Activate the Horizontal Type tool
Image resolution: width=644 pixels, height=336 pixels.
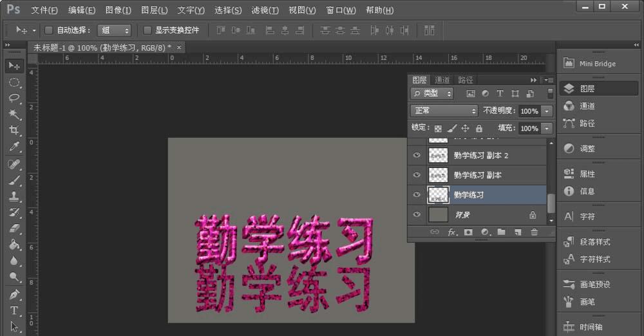(14, 310)
